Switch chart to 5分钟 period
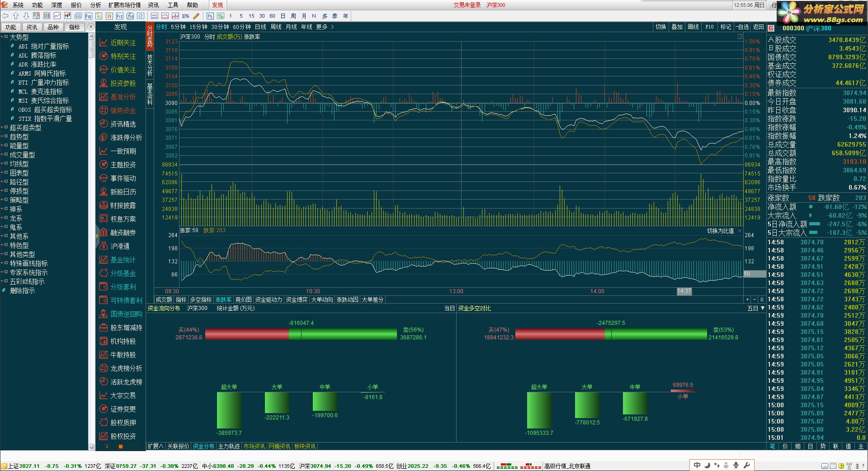Image resolution: width=868 pixels, height=471 pixels. pos(178,27)
